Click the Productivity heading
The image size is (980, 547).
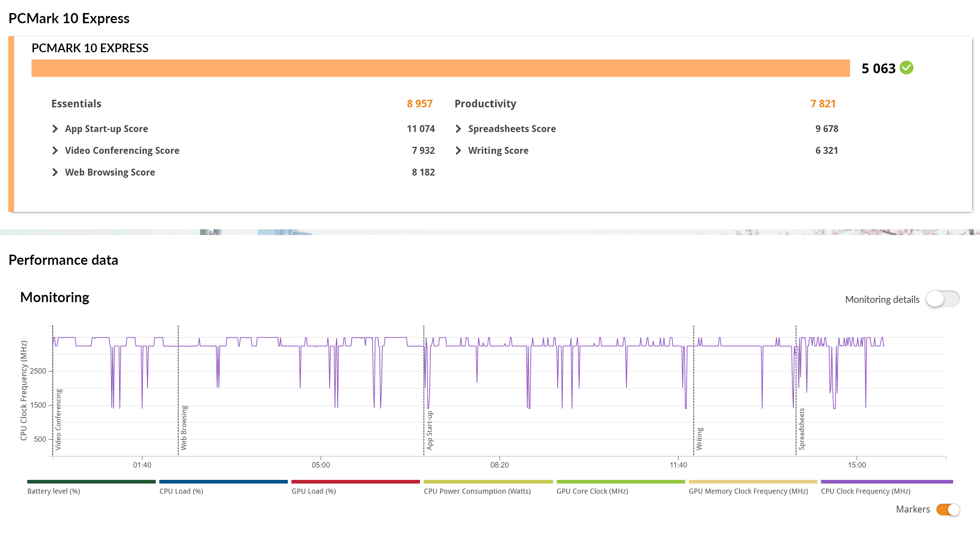coord(485,103)
